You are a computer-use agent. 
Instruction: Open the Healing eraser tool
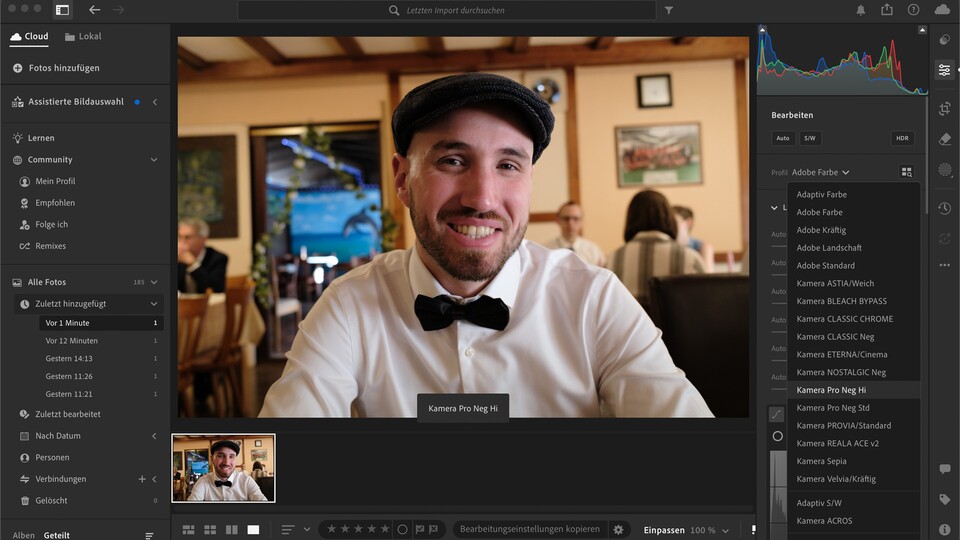[x=944, y=139]
